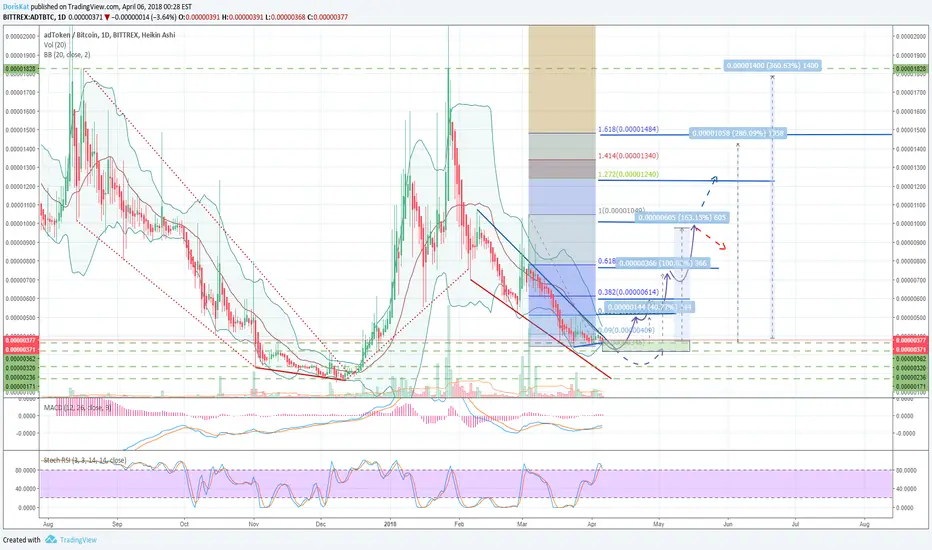Click the 1.414(0.00001340) Fibonacci label
Viewport: 932px width, 550px height.
click(x=628, y=156)
